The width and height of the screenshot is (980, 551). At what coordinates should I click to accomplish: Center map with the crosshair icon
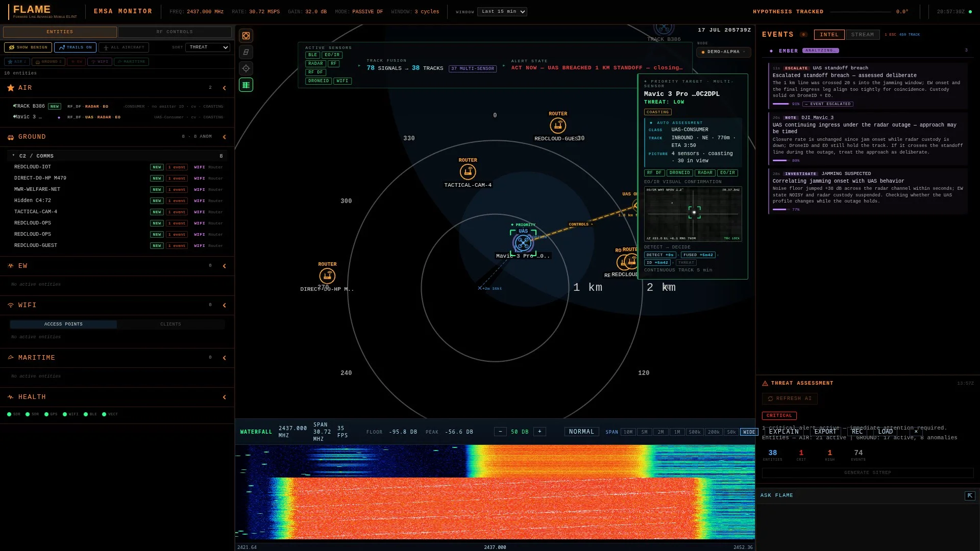click(246, 68)
